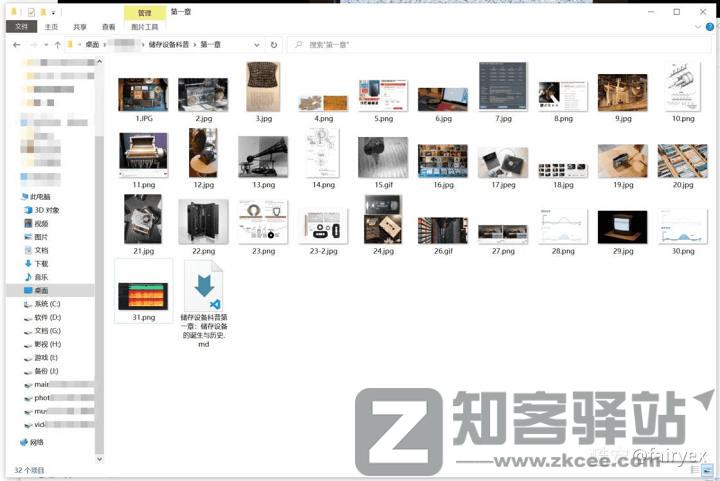Click 储存设备科普 in the breadcrumb path
Viewport: 720px width, 481px height.
click(171, 45)
